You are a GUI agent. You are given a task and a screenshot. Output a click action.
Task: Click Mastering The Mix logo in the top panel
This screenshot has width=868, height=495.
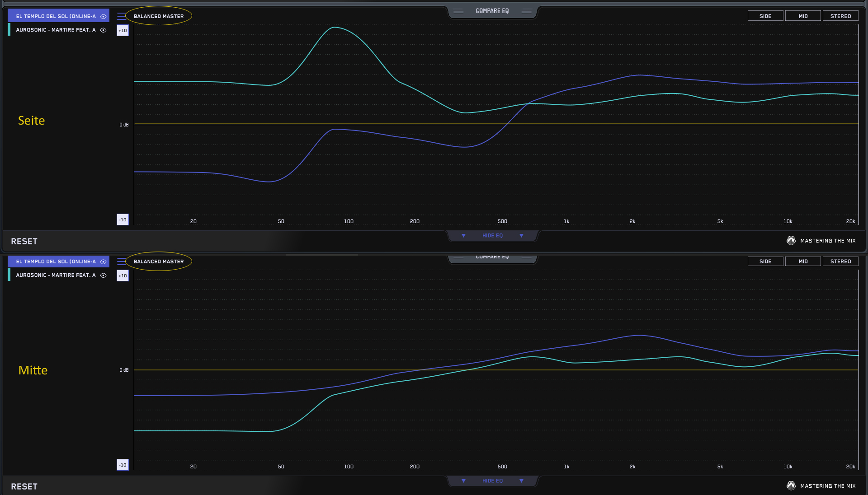point(791,241)
